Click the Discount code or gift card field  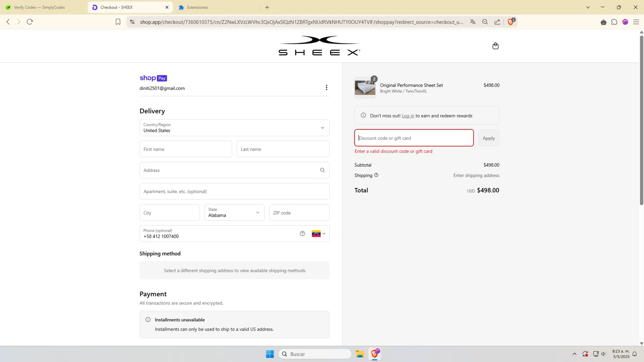click(414, 138)
